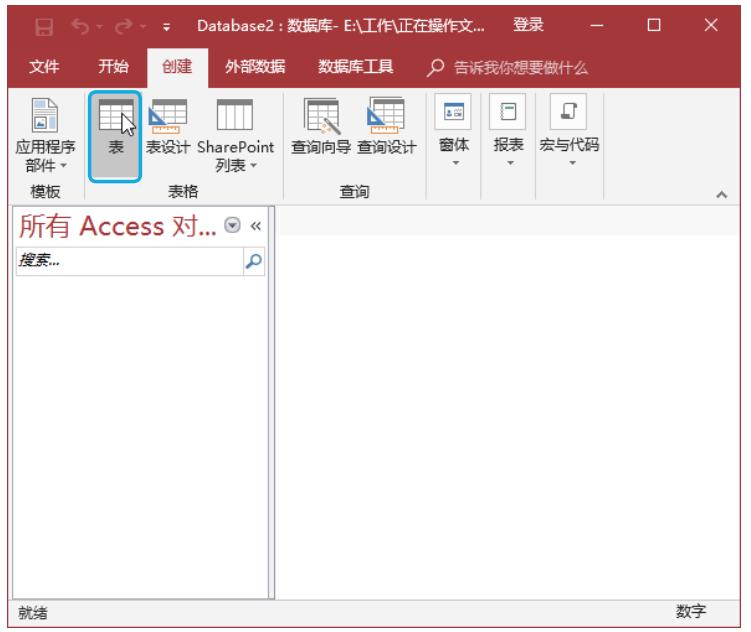Click the Save icon in quick access toolbar
The image size is (751, 632).
point(44,27)
